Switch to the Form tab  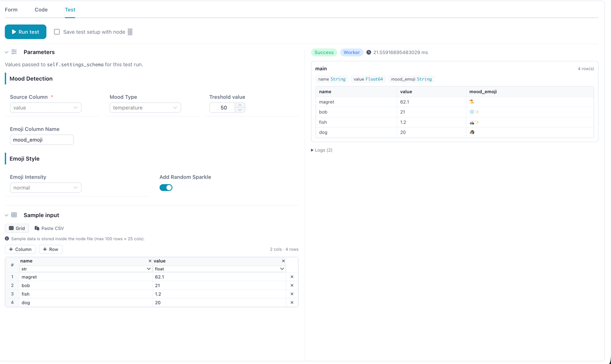click(11, 9)
